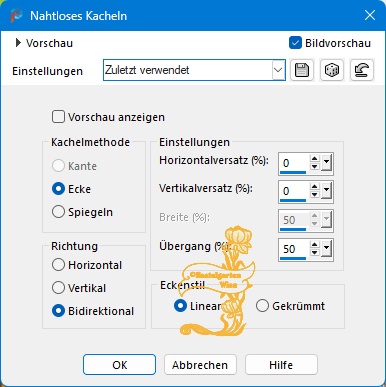Image resolution: width=386 pixels, height=387 pixels.
Task: Open the Horizontalversatz slider dropdown button
Action: point(326,163)
